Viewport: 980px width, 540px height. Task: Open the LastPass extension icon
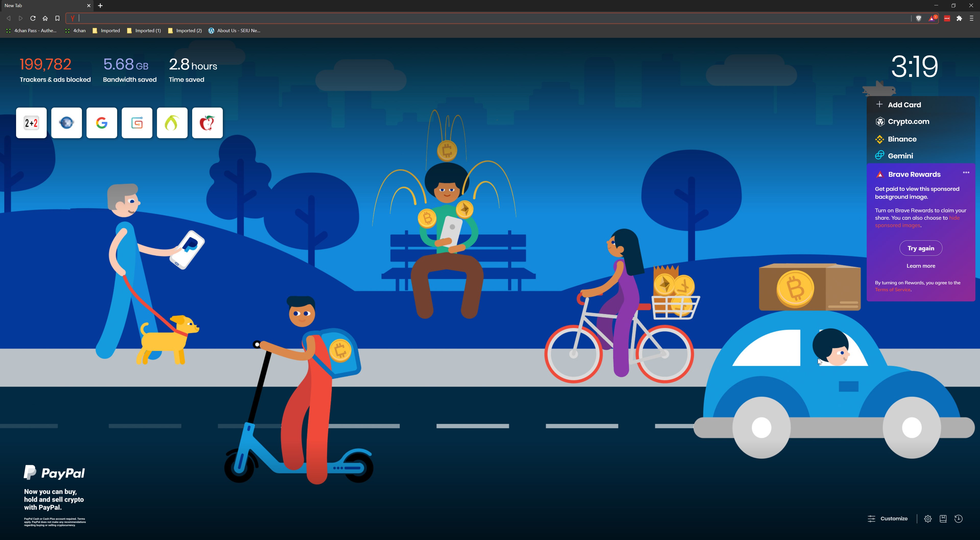click(947, 18)
